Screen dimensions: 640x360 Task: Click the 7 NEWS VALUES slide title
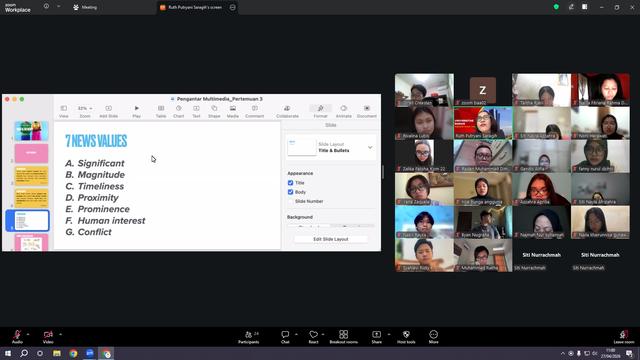96,141
